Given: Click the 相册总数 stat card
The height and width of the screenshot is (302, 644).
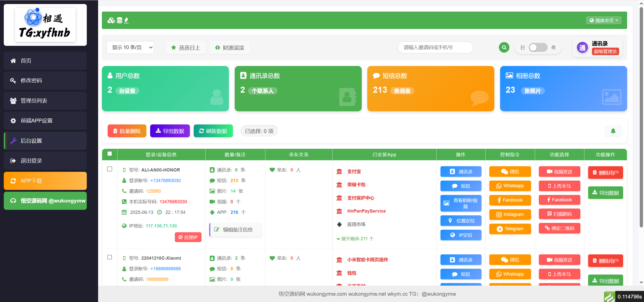Looking at the screenshot, I should [563, 89].
